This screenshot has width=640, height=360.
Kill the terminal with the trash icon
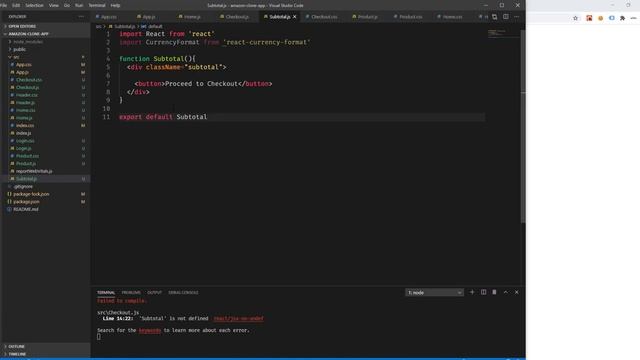click(494, 292)
